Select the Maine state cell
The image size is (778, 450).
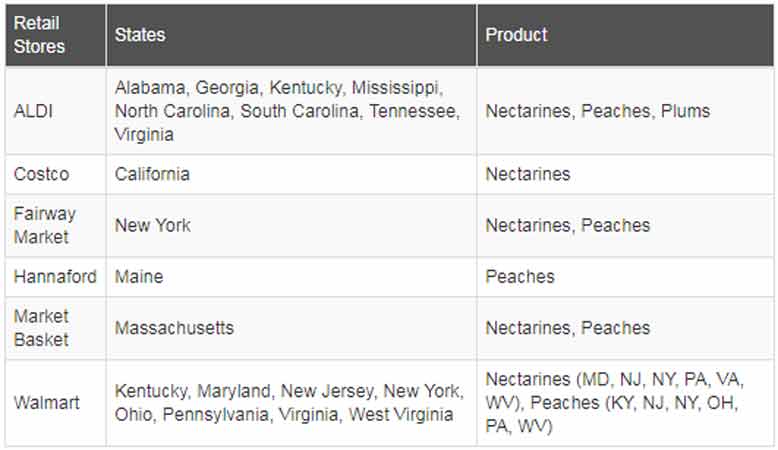[291, 276]
